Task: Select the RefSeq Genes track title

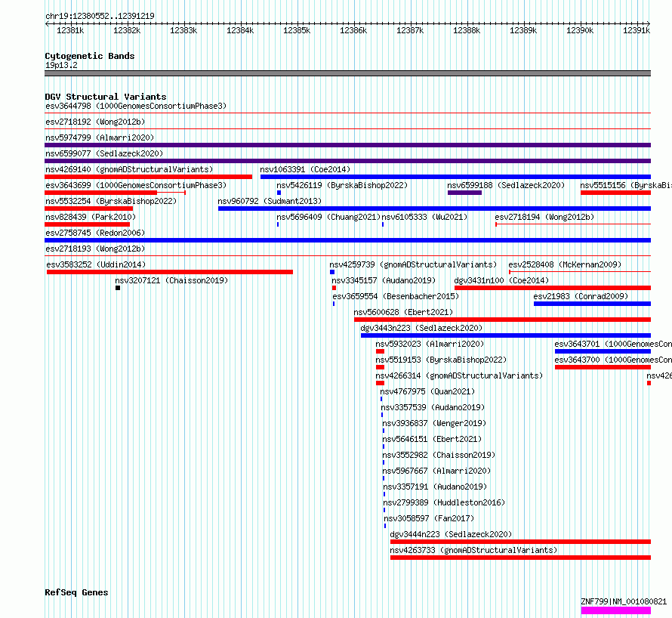Action: [x=76, y=593]
